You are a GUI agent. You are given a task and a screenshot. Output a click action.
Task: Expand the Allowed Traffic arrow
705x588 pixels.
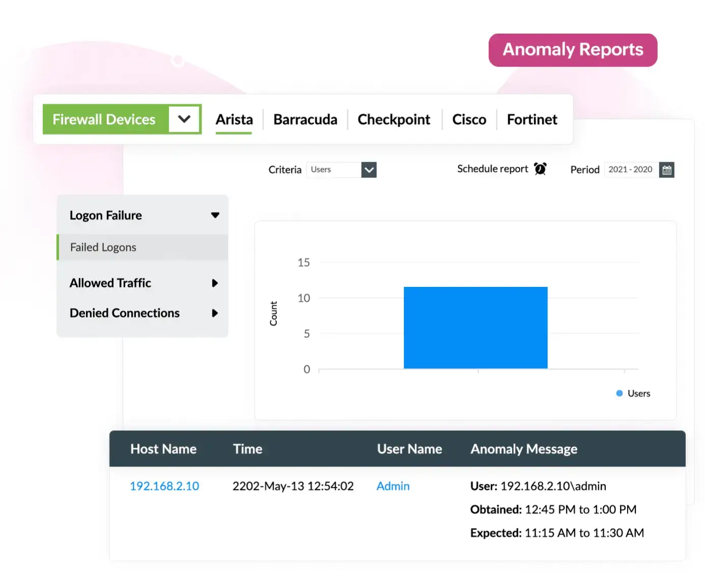(x=215, y=283)
